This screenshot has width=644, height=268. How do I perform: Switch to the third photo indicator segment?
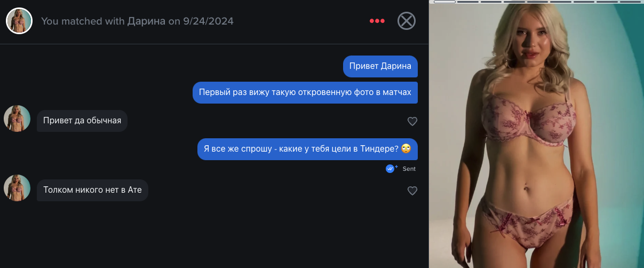pyautogui.click(x=491, y=2)
